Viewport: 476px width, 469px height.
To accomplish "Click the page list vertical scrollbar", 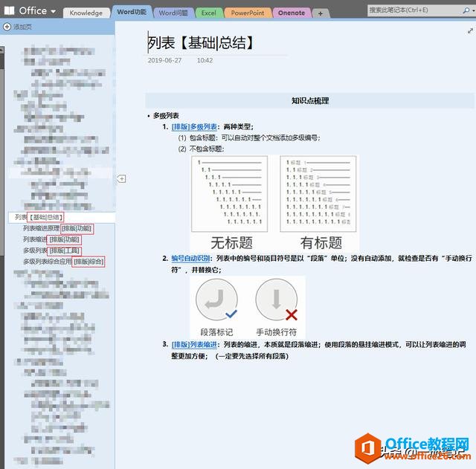I will [x=1, y=152].
